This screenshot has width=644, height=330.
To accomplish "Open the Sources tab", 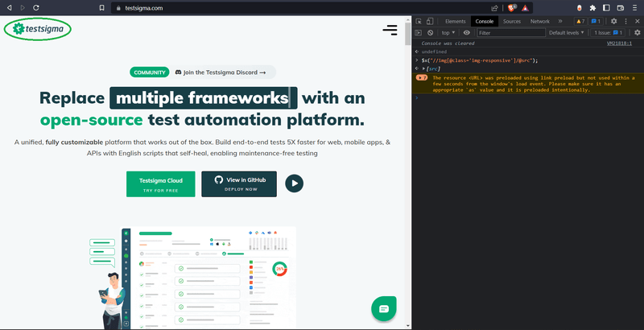I will pos(512,22).
